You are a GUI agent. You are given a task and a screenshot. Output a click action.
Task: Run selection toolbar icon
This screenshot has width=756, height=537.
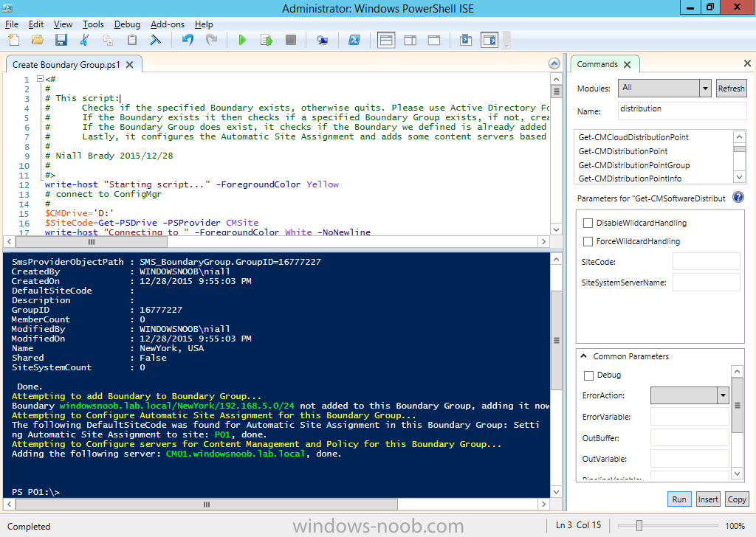[266, 40]
